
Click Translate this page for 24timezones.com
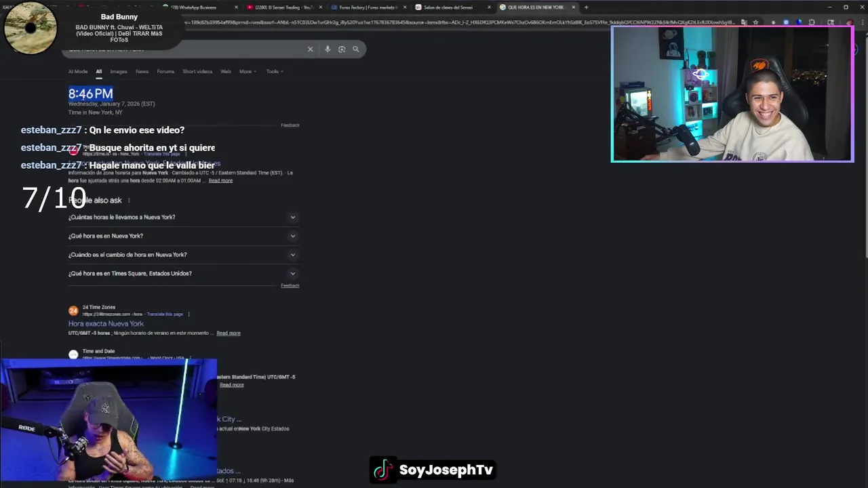(165, 314)
